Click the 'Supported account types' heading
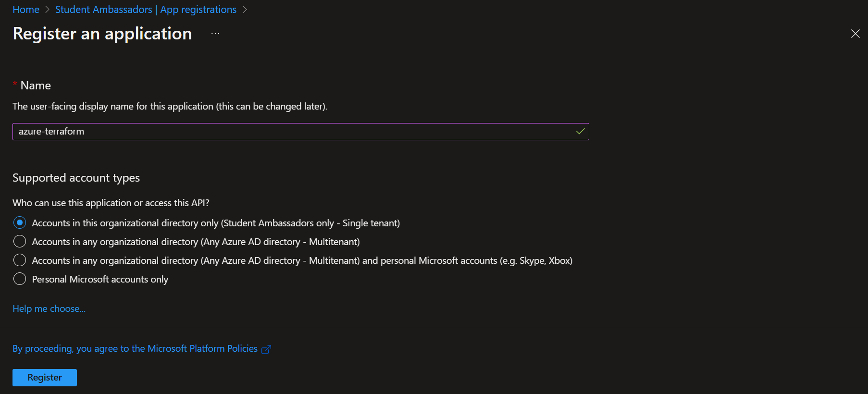Viewport: 868px width, 394px height. point(76,178)
